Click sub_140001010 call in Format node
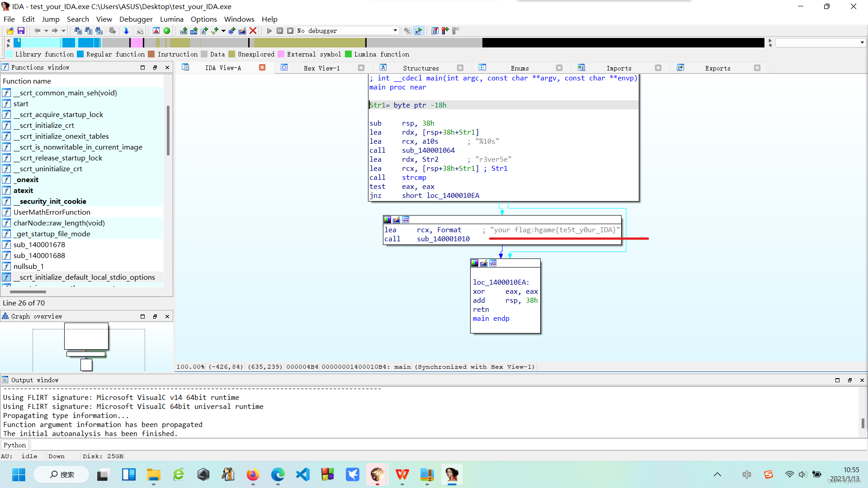The image size is (868, 488). pos(443,239)
